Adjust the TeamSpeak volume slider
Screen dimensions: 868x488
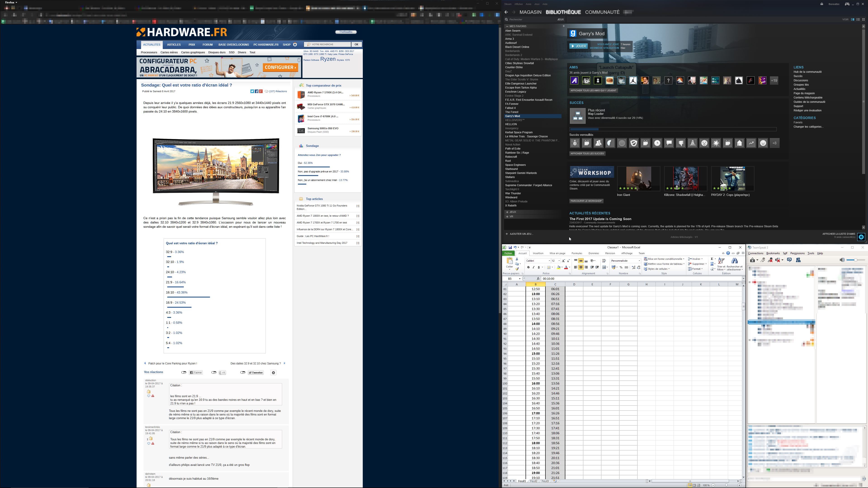click(x=856, y=260)
